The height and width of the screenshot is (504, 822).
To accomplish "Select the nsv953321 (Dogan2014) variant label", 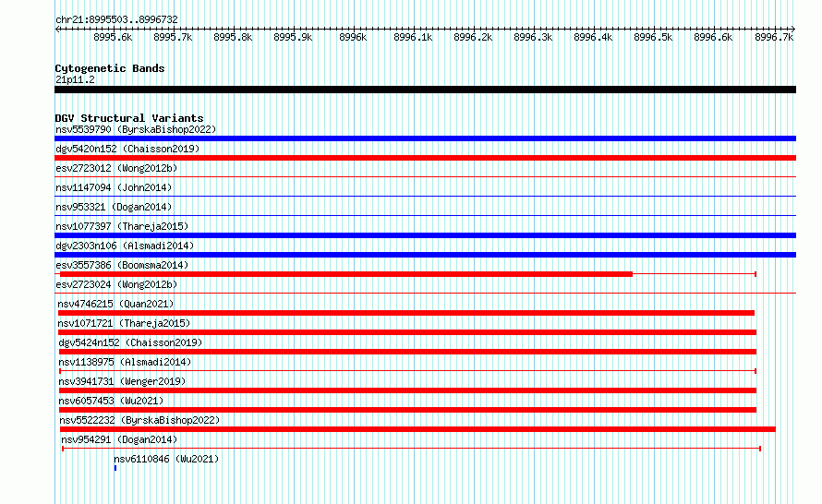I will point(114,207).
